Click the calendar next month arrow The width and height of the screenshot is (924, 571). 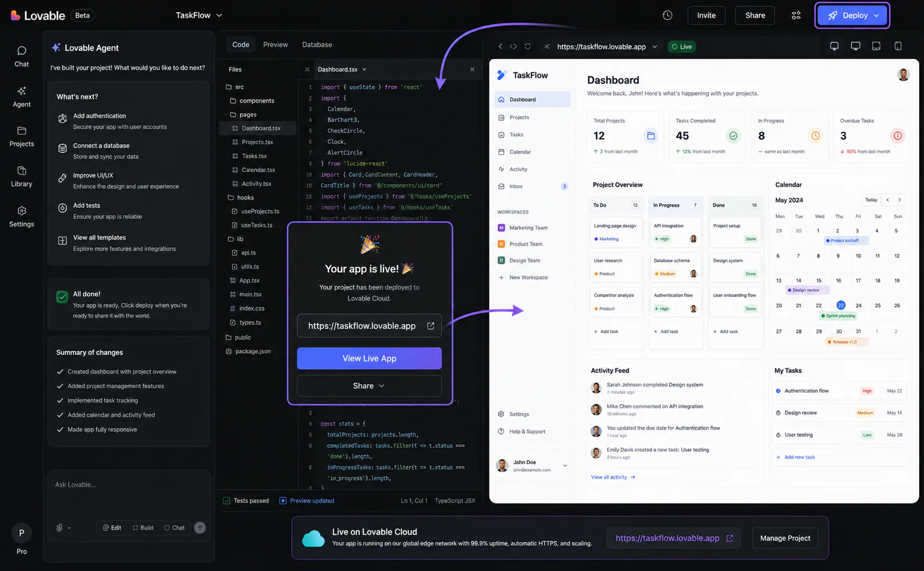(900, 200)
